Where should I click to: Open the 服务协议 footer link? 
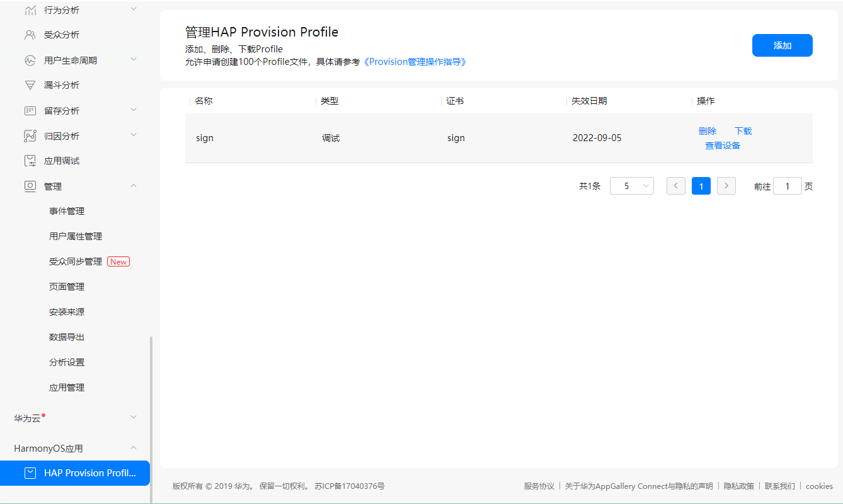pyautogui.click(x=539, y=486)
